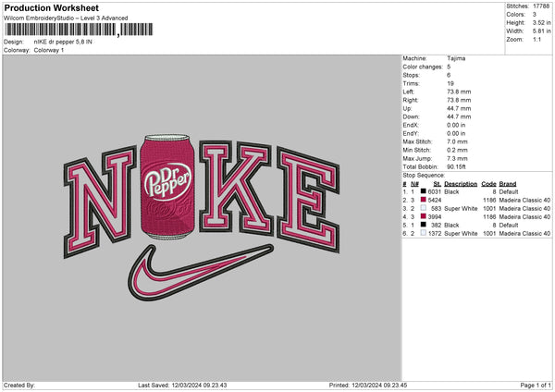Click the "EndX:" label

tap(411, 125)
